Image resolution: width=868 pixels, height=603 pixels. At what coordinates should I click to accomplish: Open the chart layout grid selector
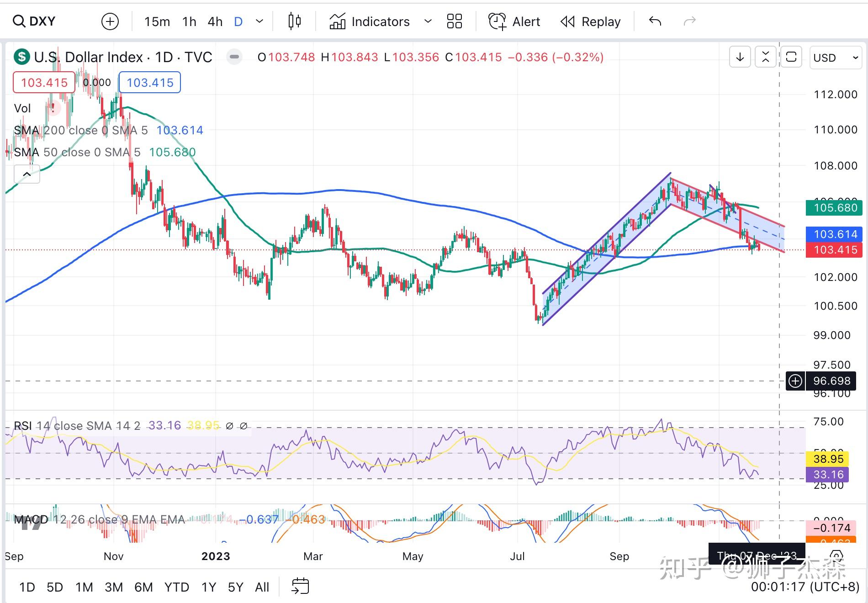(454, 21)
